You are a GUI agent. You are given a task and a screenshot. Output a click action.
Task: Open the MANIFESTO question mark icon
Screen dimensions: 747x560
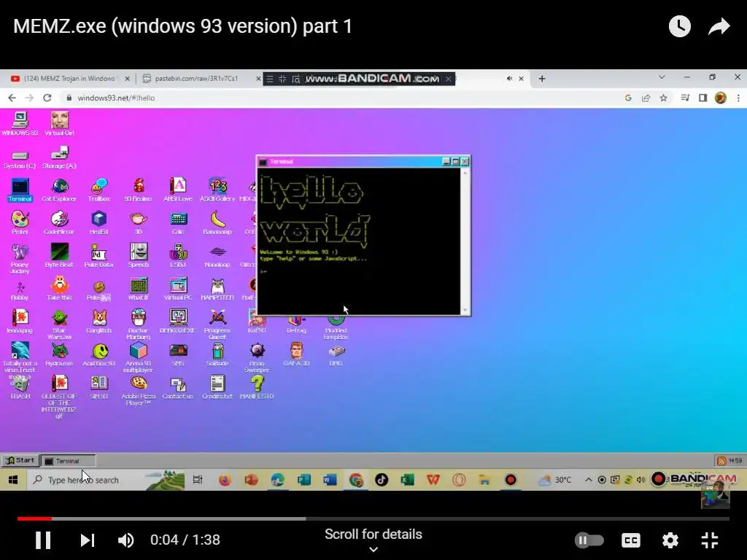[257, 387]
